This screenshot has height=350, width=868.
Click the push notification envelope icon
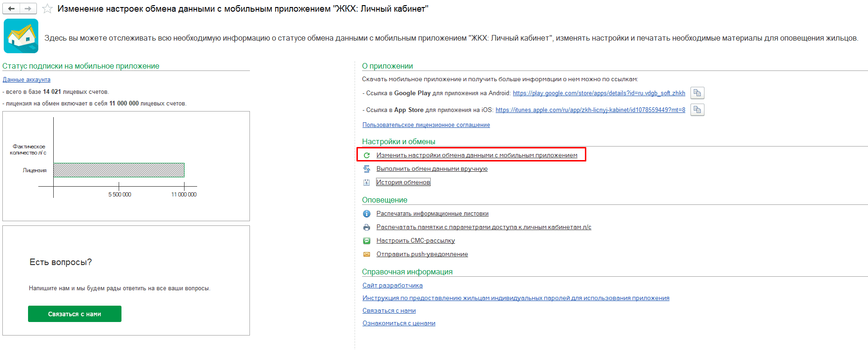point(367,254)
